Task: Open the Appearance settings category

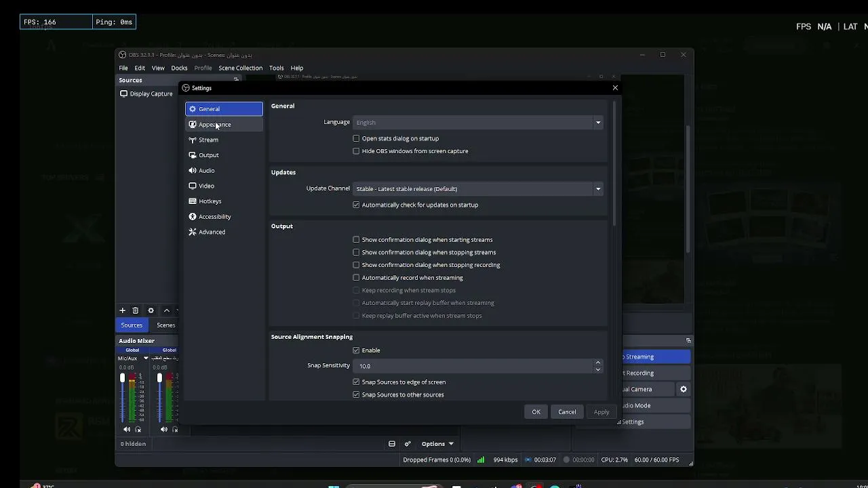Action: click(224, 125)
